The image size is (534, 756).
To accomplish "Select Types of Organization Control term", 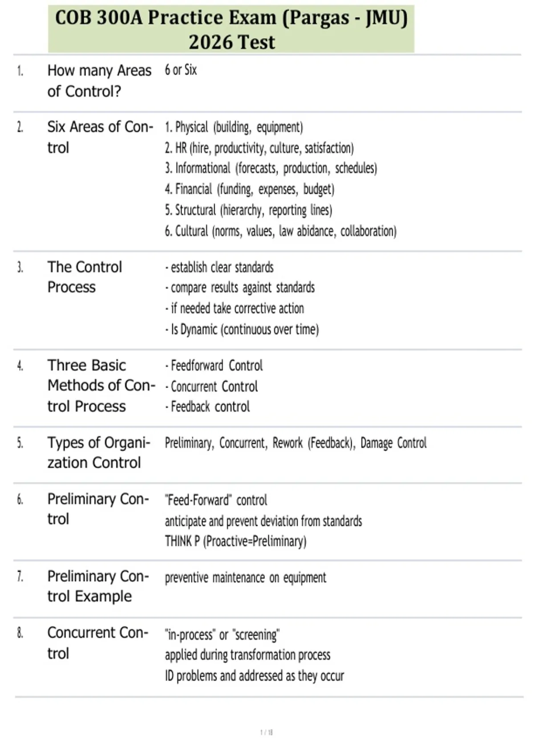I will point(99,452).
